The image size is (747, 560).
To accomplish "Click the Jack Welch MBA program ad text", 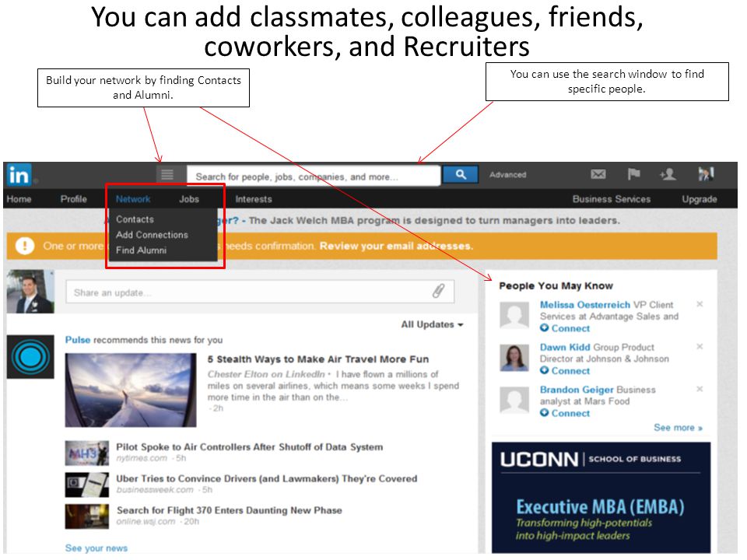I will click(434, 220).
